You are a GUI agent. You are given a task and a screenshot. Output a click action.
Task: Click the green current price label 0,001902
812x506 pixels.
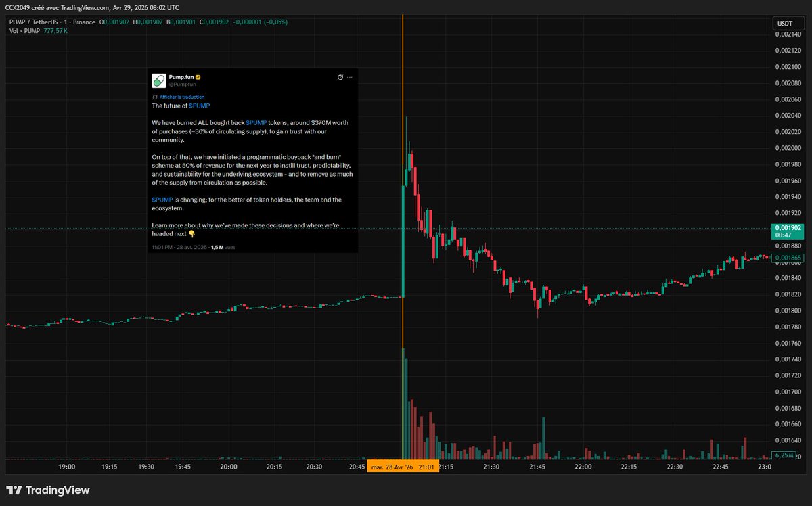tap(788, 231)
